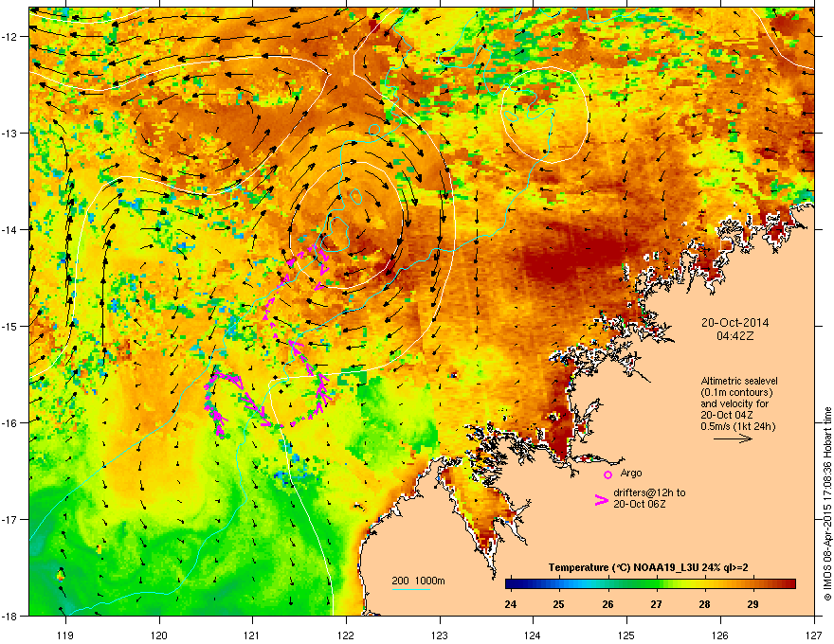Click the text '(0.1m contours)'
The width and height of the screenshot is (834, 644).
(x=736, y=392)
